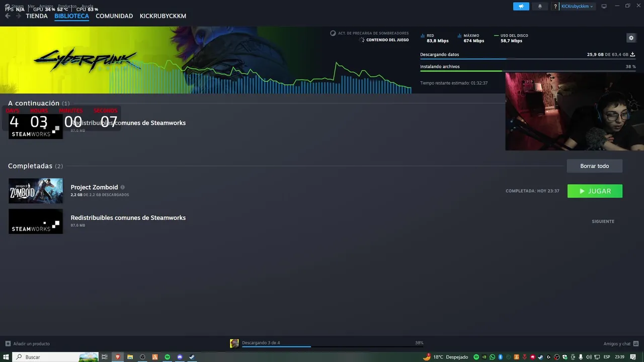The image size is (644, 362).
Task: Open OBS Studio from the taskbar
Action: pyautogui.click(x=142, y=357)
